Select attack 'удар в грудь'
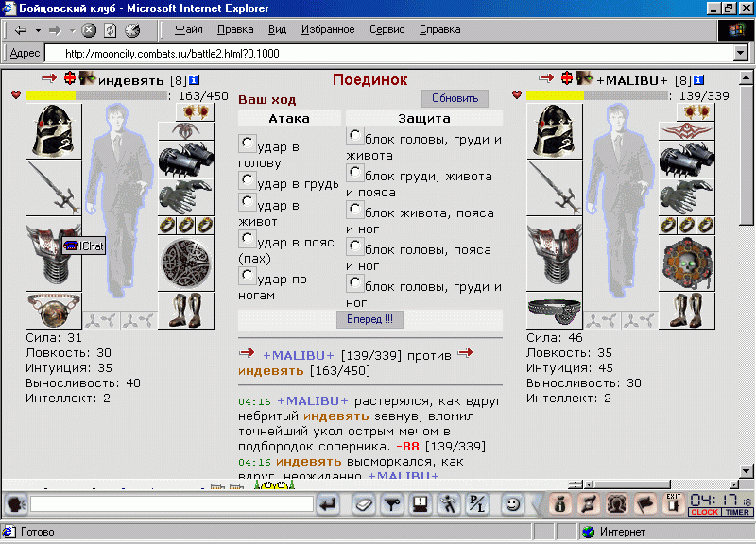756x544 pixels. [247, 180]
